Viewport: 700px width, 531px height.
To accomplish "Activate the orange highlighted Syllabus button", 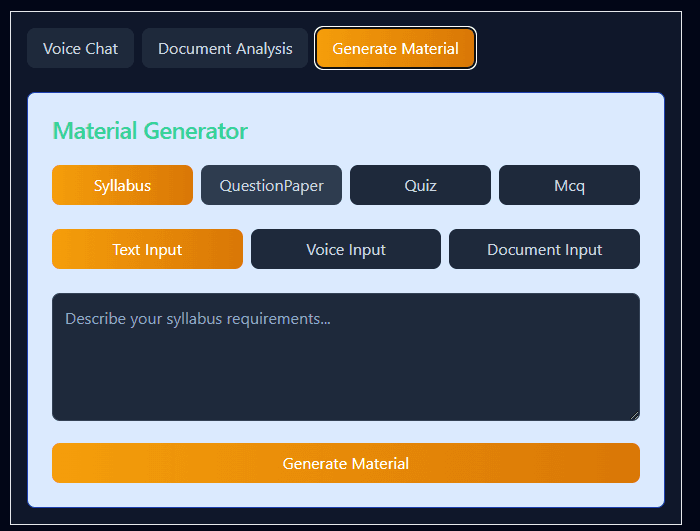I will [x=122, y=185].
